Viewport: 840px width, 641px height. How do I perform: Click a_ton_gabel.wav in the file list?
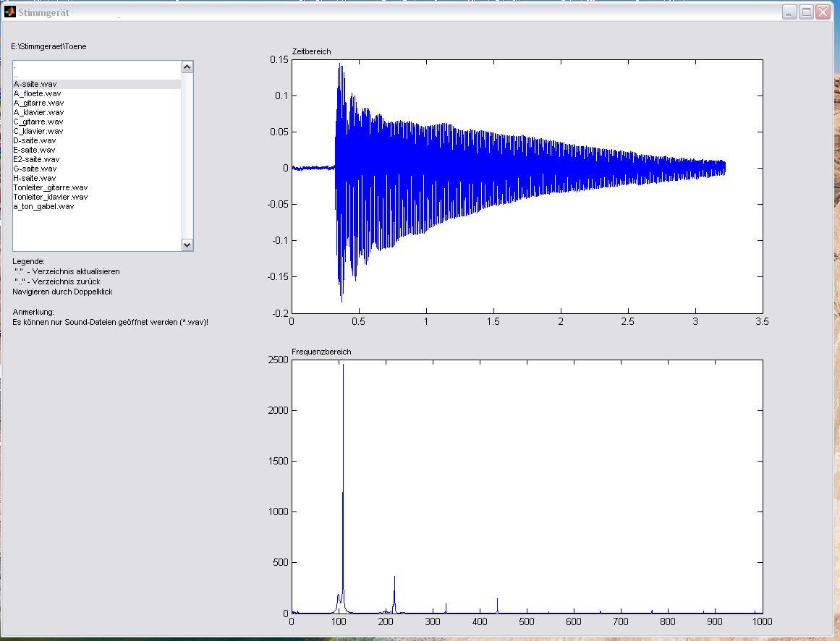[43, 206]
